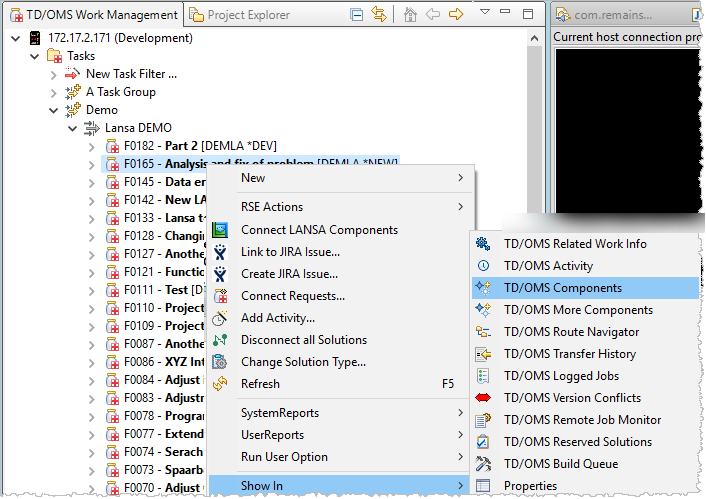Open the View Menu dropdown triangle
This screenshot has height=499, width=706.
pyautogui.click(x=484, y=13)
